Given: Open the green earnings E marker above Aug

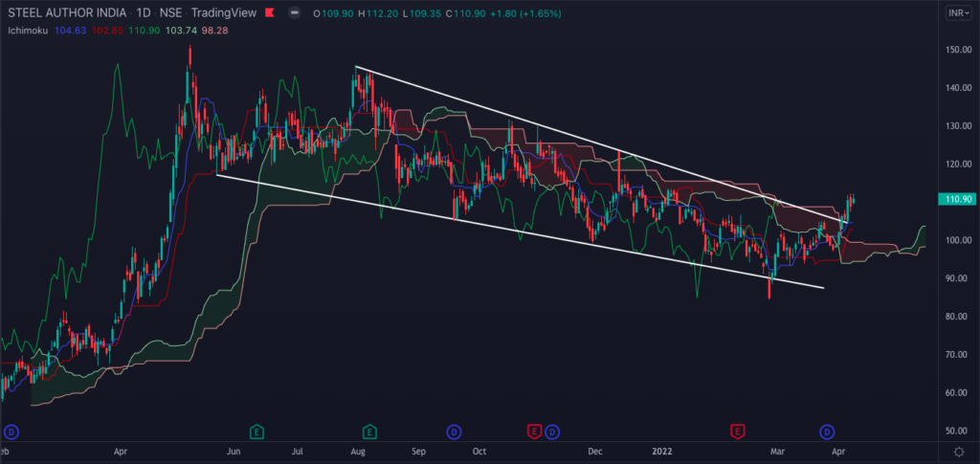Looking at the screenshot, I should pos(370,431).
